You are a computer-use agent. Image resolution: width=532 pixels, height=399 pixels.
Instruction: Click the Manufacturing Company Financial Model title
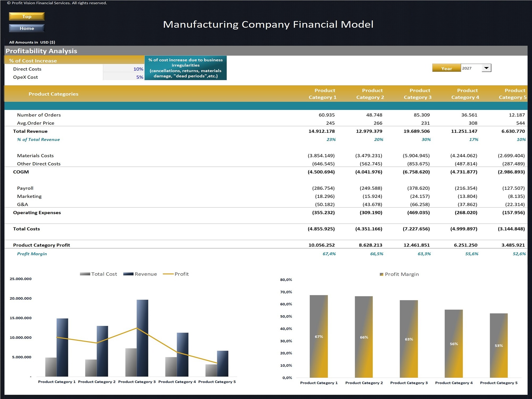[x=268, y=24]
